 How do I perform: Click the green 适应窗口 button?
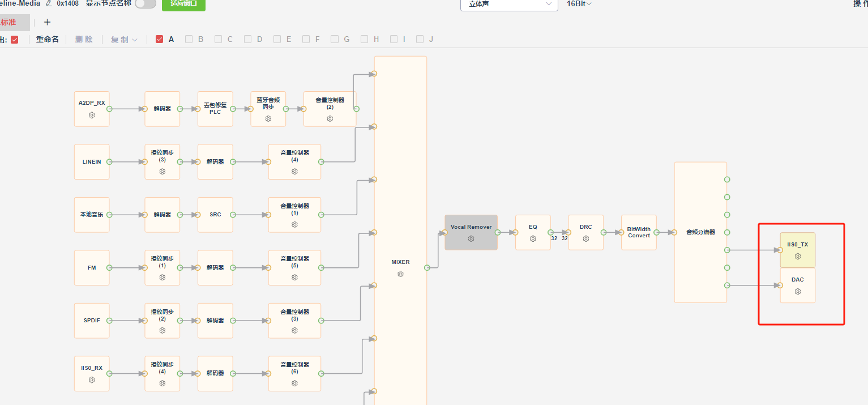tap(183, 4)
